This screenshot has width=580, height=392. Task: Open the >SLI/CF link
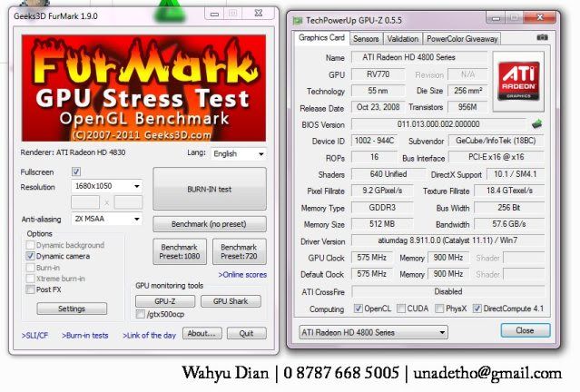pyautogui.click(x=34, y=336)
